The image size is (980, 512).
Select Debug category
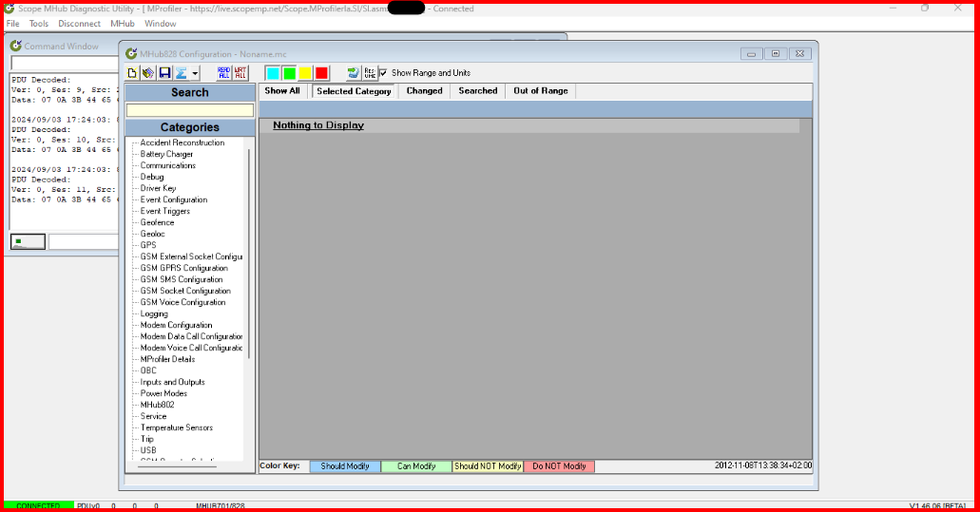pyautogui.click(x=152, y=178)
